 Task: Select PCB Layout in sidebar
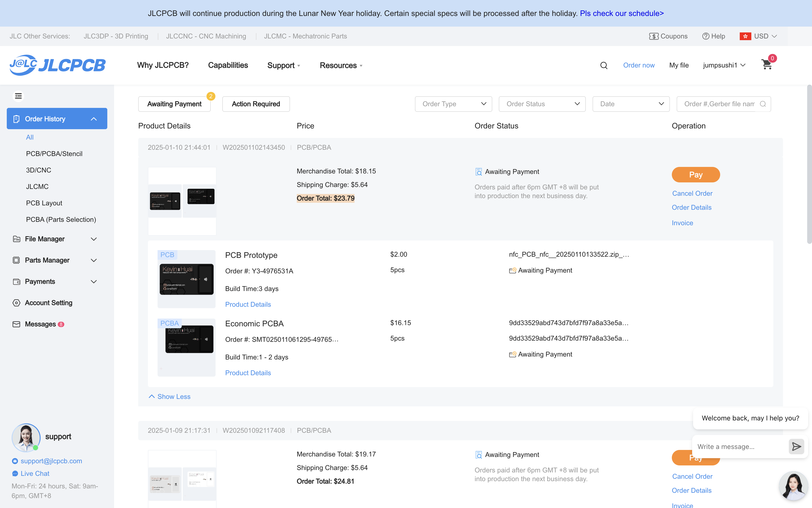pos(44,203)
